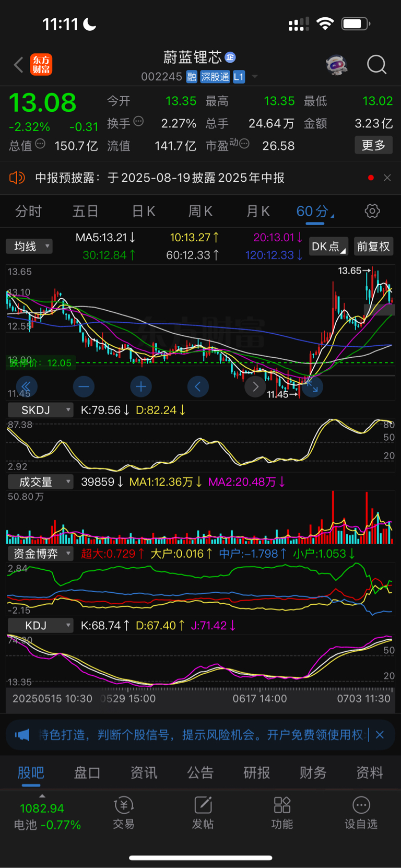Screen dimensions: 401x868
Task: Zoom out chart with minus button
Action: click(84, 387)
